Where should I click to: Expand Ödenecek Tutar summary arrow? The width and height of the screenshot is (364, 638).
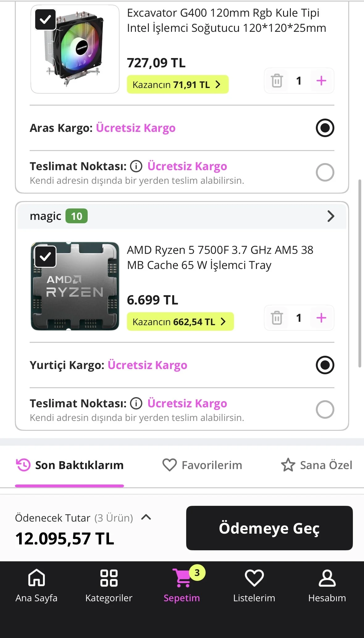click(146, 517)
